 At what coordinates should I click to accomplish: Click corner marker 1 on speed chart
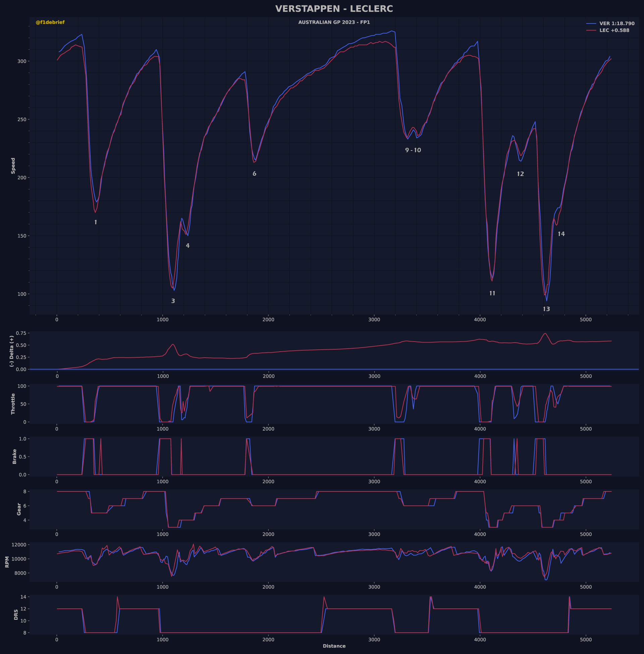96,222
